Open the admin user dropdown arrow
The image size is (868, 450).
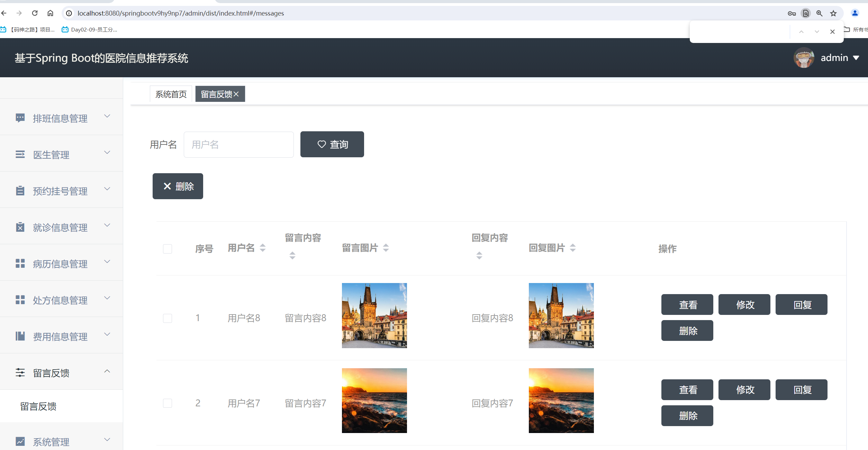tap(856, 58)
